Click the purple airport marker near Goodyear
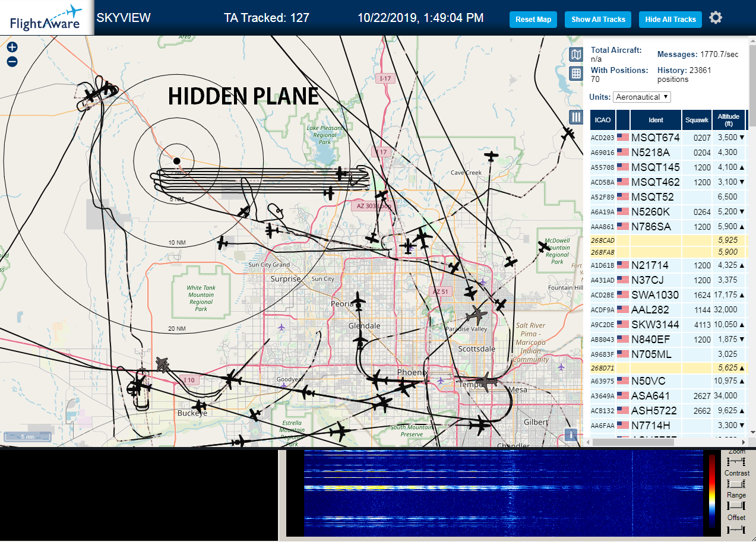 coord(285,386)
